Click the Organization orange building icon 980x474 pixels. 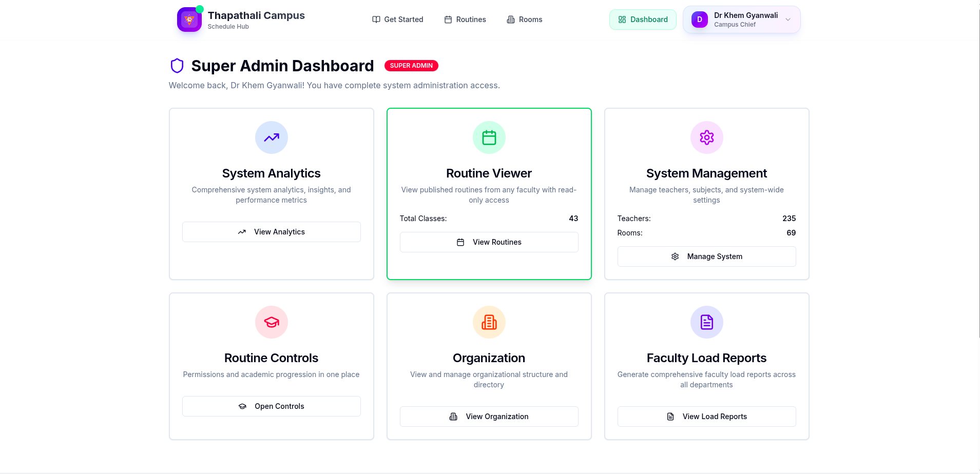pyautogui.click(x=489, y=322)
